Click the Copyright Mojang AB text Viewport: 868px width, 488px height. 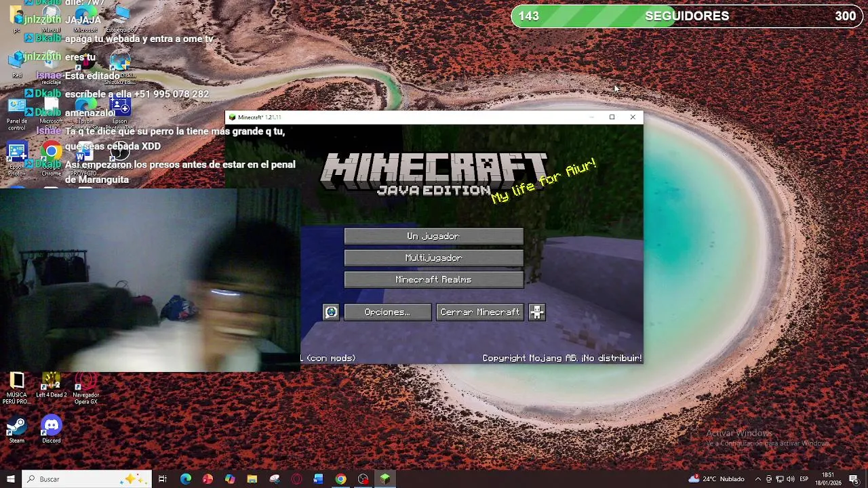coord(561,358)
